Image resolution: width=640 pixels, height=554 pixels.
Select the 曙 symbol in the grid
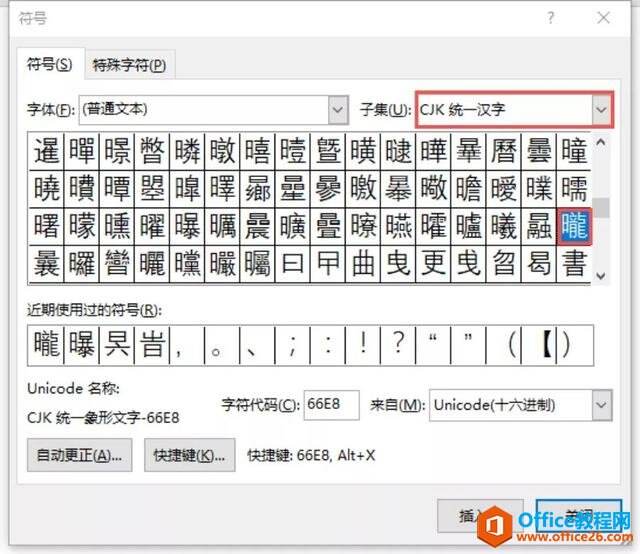point(47,227)
